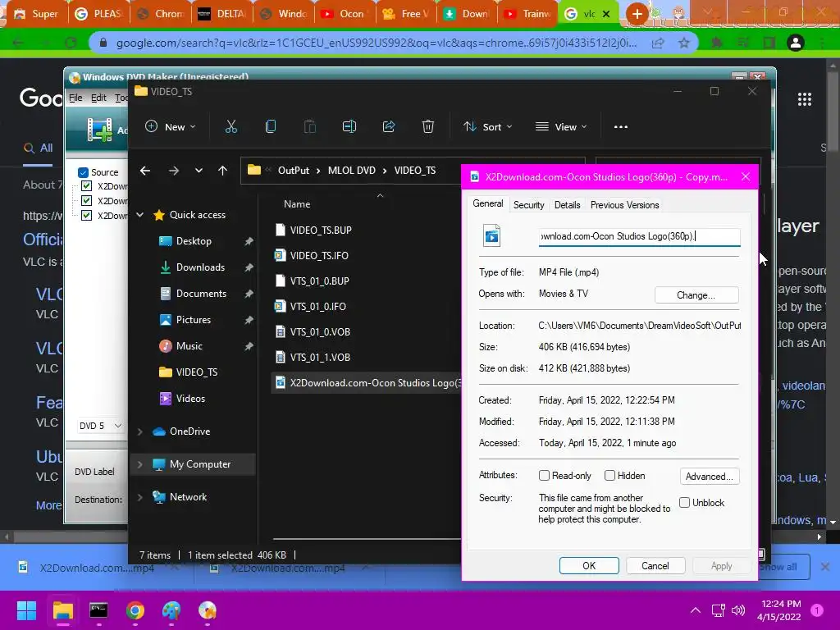Viewport: 840px width, 630px height.
Task: Collapse the Quick access tree node
Action: coord(139,215)
